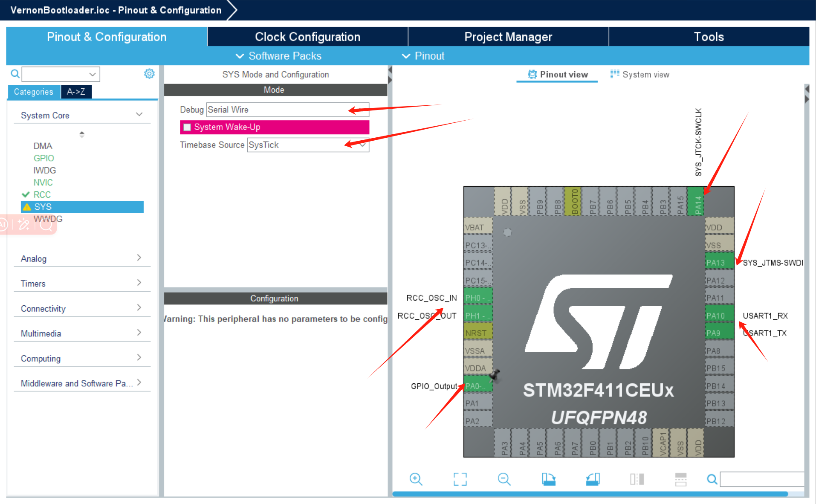Click the fit-to-screen icon under pinout

460,479
